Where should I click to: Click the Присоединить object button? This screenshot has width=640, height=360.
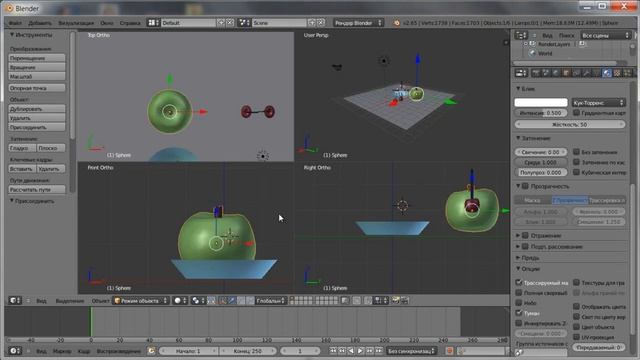point(37,127)
